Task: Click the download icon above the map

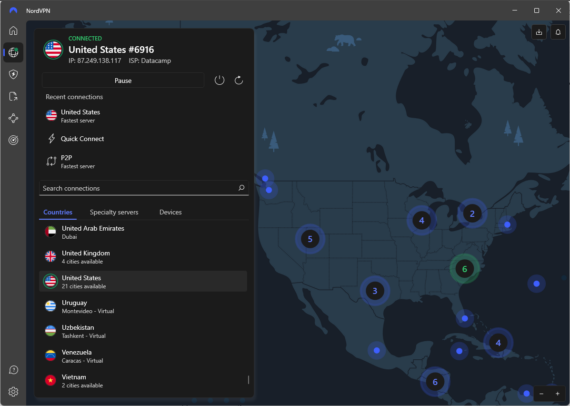Action: click(x=539, y=32)
